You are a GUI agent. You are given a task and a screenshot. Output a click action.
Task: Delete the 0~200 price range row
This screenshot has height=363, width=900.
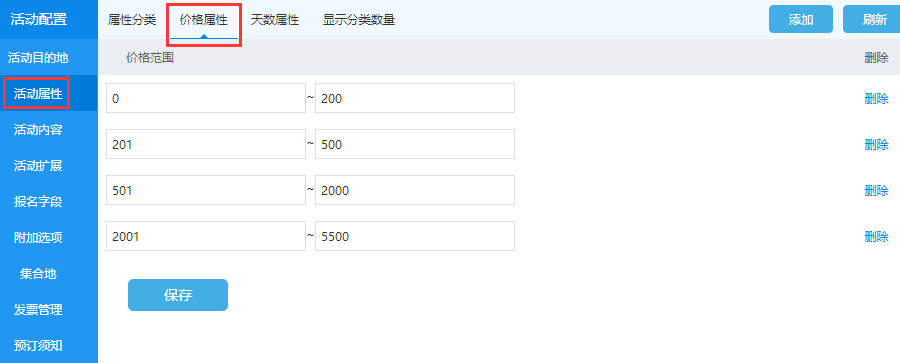pyautogui.click(x=876, y=98)
